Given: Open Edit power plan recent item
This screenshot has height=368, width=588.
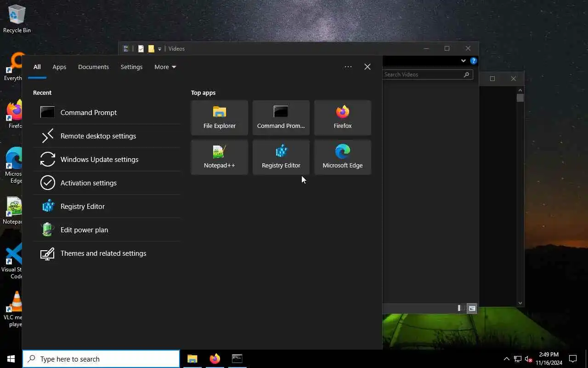Looking at the screenshot, I should (107, 230).
